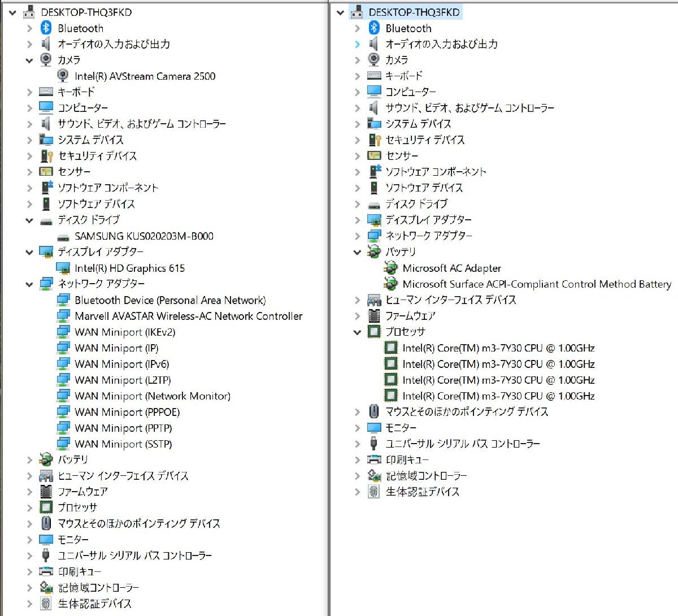The height and width of the screenshot is (616, 678).
Task: Select the second Intel Core m3-7Y30 processor entry
Action: coord(498,364)
